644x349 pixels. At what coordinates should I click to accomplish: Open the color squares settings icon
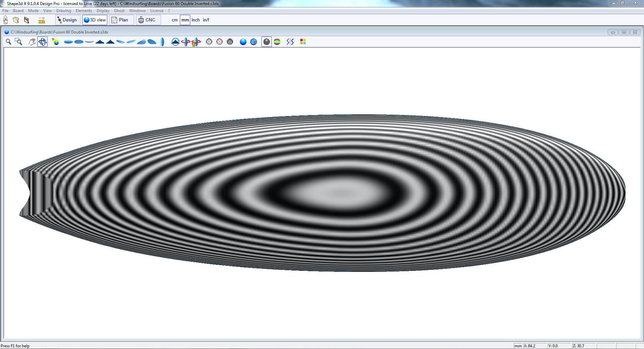point(303,42)
